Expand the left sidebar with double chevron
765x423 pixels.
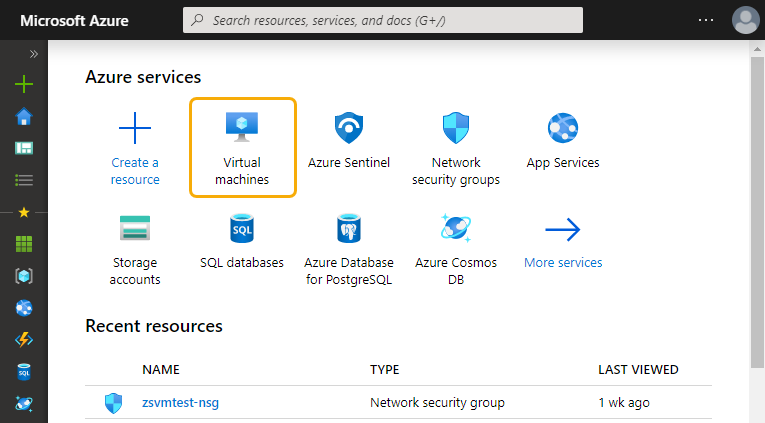34,54
